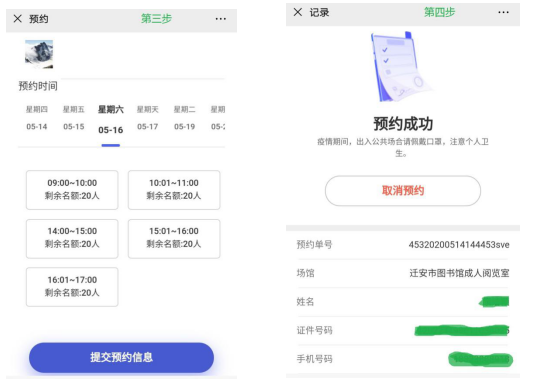Select the 星期六 05-16 date tab
The image size is (533, 388).
point(111,120)
